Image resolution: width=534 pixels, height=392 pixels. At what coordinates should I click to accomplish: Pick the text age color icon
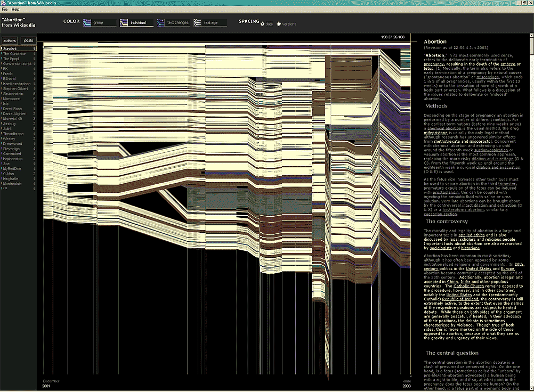[x=198, y=22]
